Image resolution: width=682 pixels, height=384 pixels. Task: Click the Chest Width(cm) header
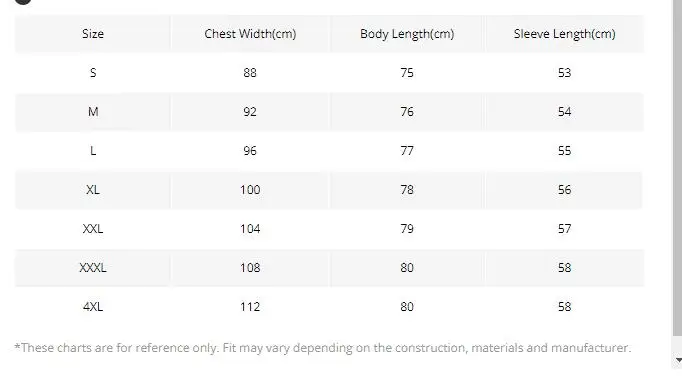[x=250, y=34]
